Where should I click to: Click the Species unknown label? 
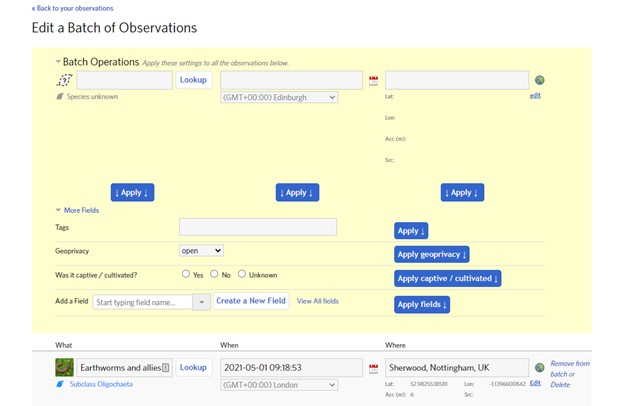click(x=92, y=96)
